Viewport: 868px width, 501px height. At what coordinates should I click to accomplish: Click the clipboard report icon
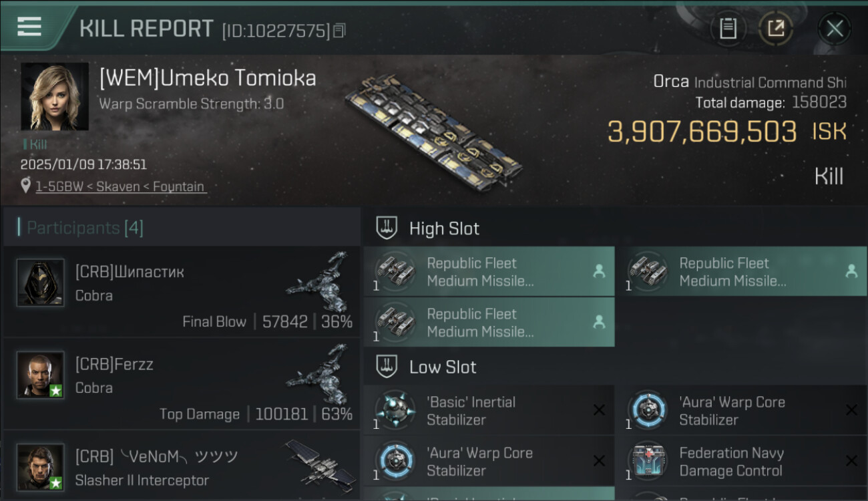pyautogui.click(x=728, y=28)
